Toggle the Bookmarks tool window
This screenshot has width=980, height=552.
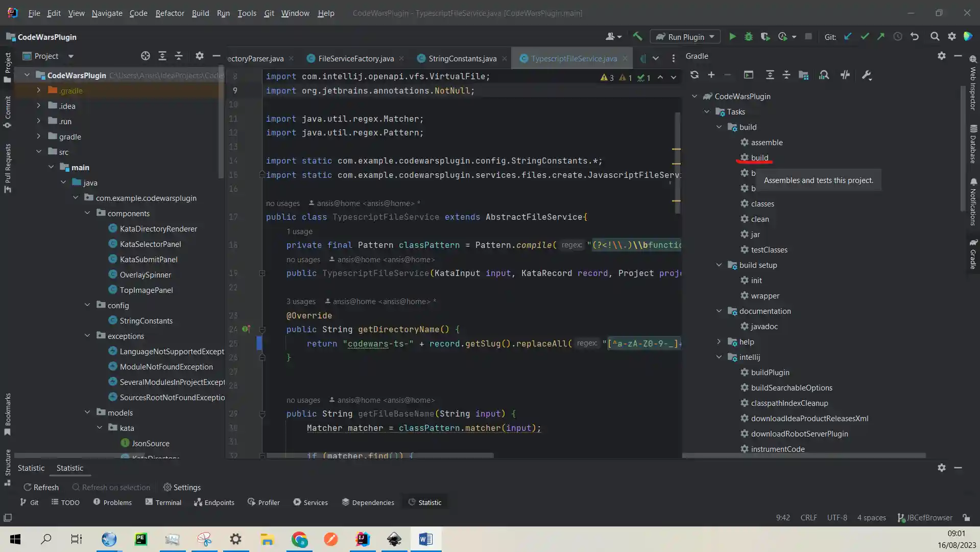[x=8, y=414]
